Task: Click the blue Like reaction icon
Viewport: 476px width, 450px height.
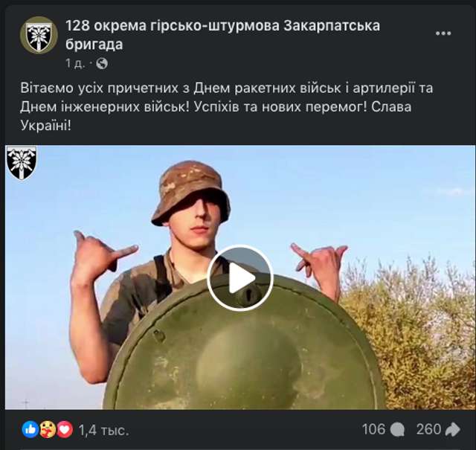Action: 30,430
